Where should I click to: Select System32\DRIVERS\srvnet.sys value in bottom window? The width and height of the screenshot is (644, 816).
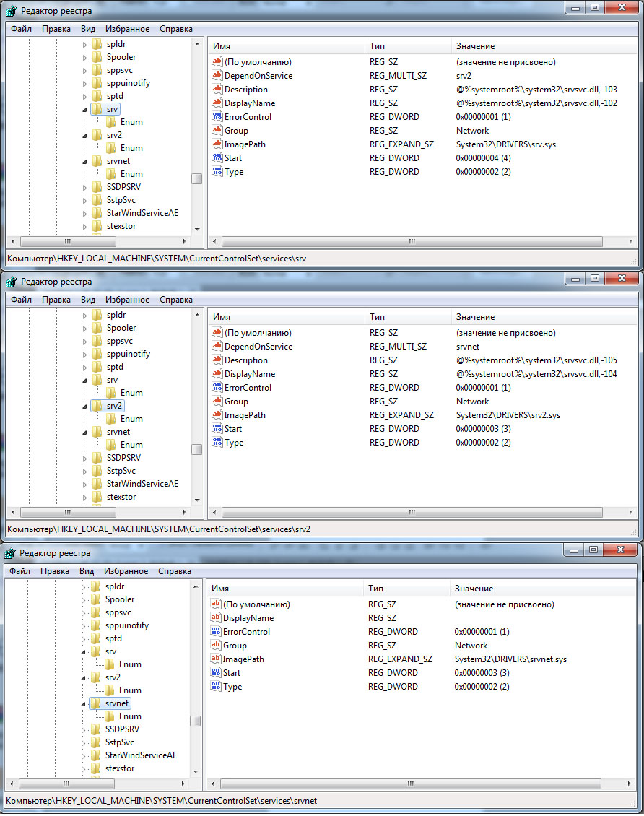point(510,659)
